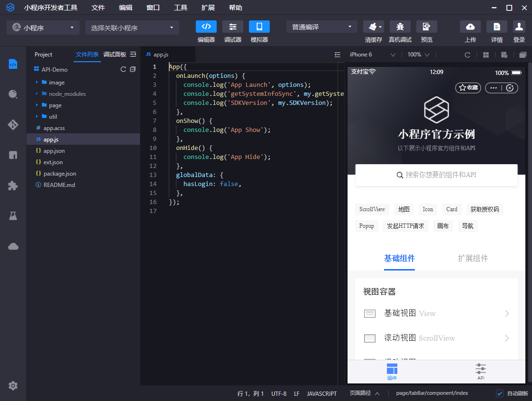Click the ScrollView tag in simulator
The image size is (532, 401).
(372, 209)
